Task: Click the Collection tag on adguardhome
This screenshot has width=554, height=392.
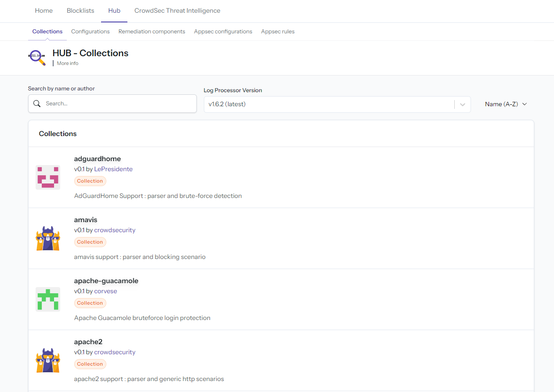Action: (x=90, y=181)
